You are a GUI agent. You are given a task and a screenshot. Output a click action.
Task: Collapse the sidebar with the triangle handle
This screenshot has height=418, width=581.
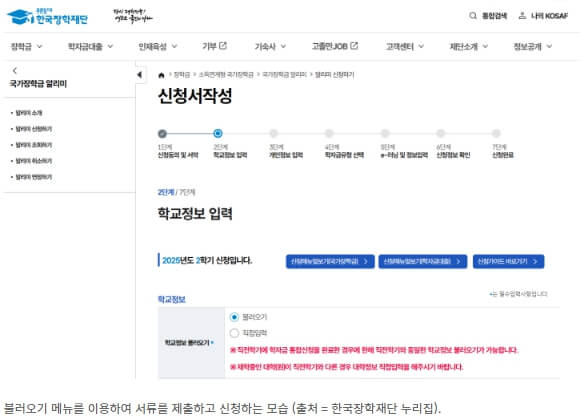pos(140,75)
